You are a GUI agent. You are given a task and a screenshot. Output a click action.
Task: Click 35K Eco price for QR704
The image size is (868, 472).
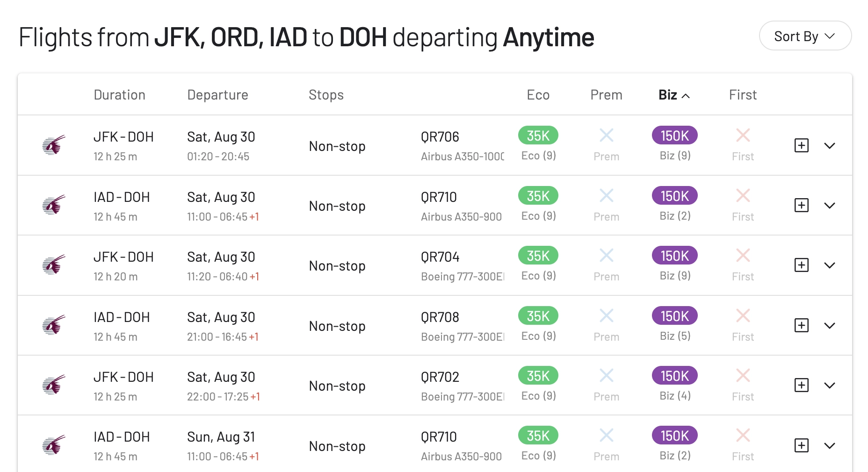click(538, 256)
